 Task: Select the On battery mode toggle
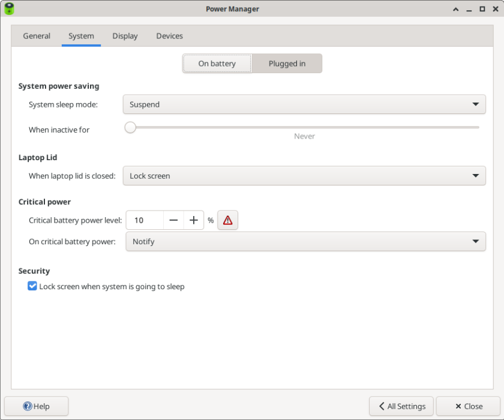(x=217, y=63)
